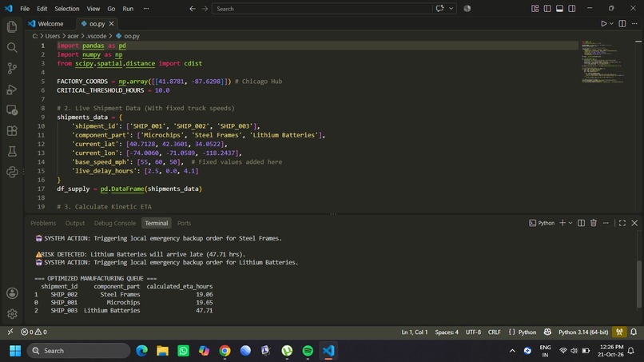Open the File menu
The image size is (644, 362).
[x=25, y=9]
